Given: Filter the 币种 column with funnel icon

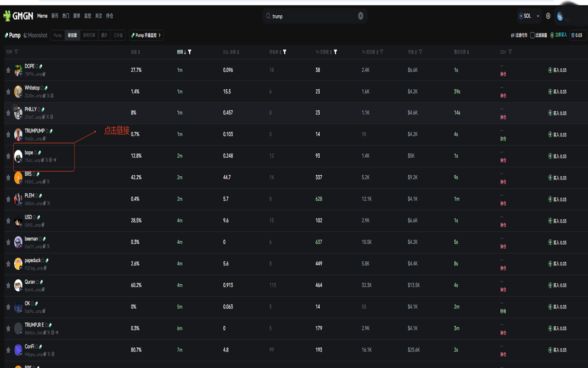Looking at the screenshot, I should pos(17,52).
